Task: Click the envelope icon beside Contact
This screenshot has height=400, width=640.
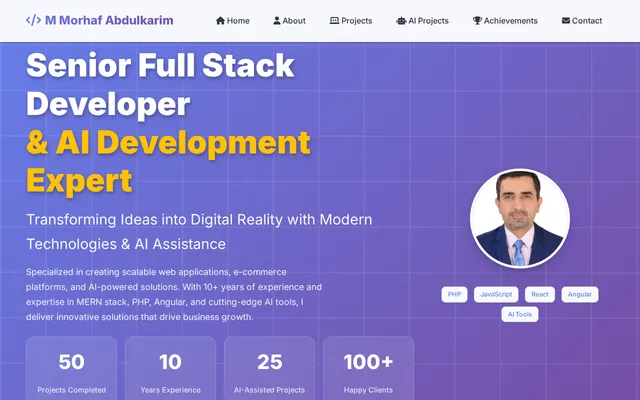Action: click(566, 20)
